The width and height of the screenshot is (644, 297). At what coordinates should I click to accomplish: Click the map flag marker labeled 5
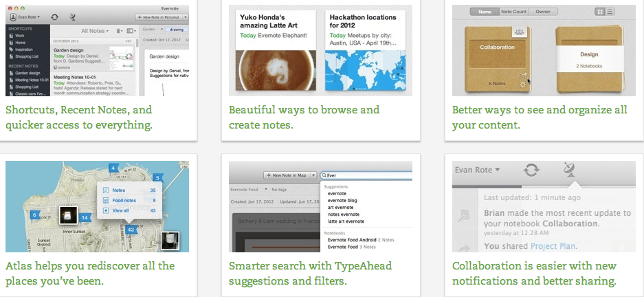pos(157,178)
